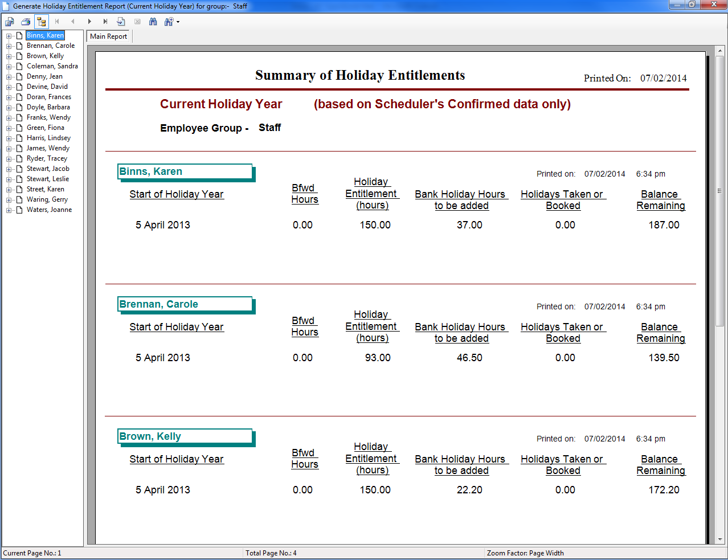Select James, Wendy in the tree
The image size is (728, 560).
click(48, 148)
